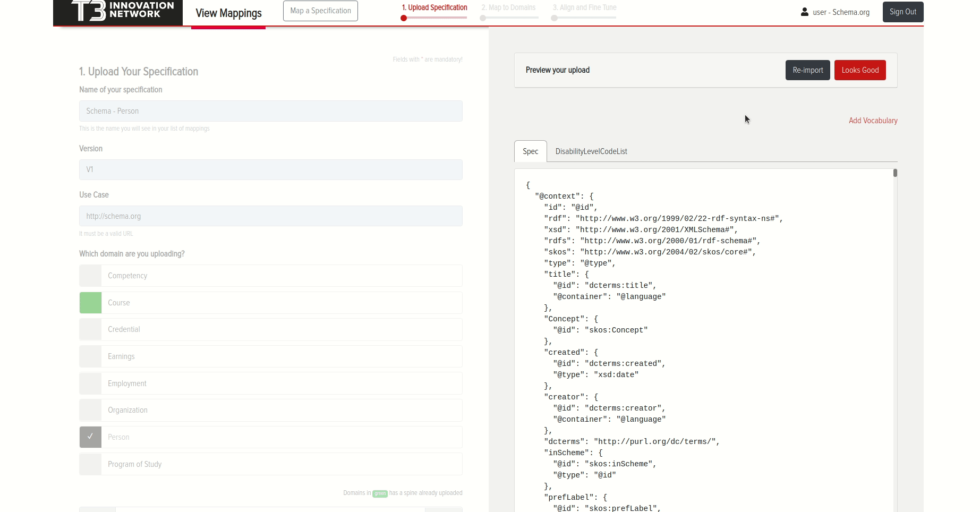
Task: Click the "@id": "skos:Concept" line
Action: coord(600,330)
